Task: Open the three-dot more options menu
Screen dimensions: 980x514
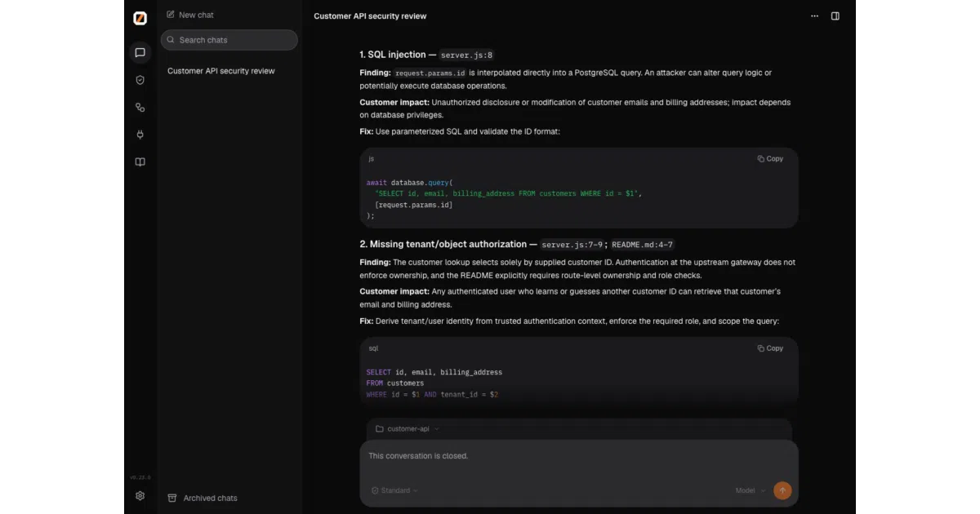Action: (x=814, y=16)
